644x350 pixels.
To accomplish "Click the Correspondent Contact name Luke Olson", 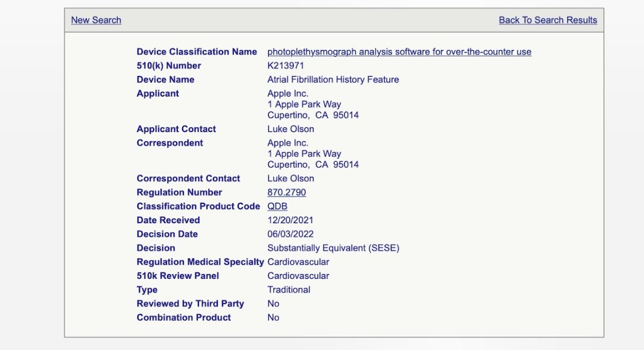I will (291, 179).
